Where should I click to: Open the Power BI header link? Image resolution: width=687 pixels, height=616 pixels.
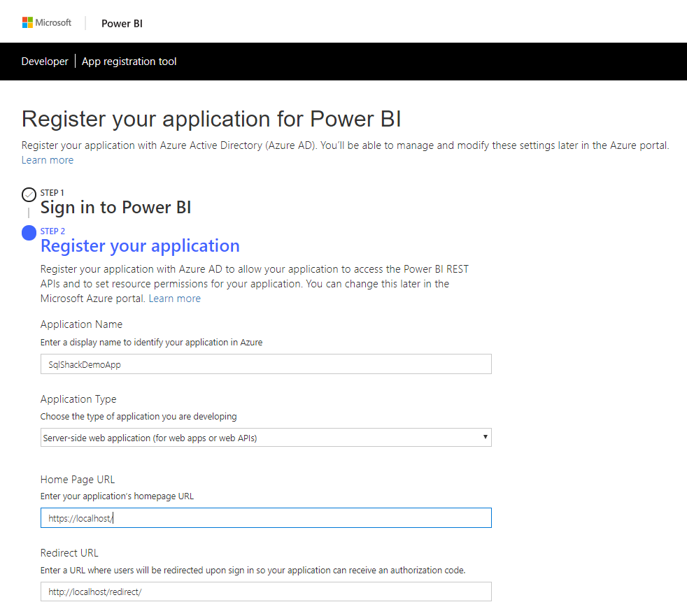(122, 23)
